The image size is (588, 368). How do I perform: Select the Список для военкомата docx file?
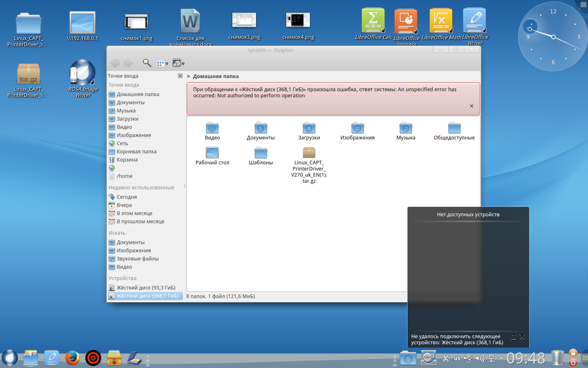[x=190, y=28]
